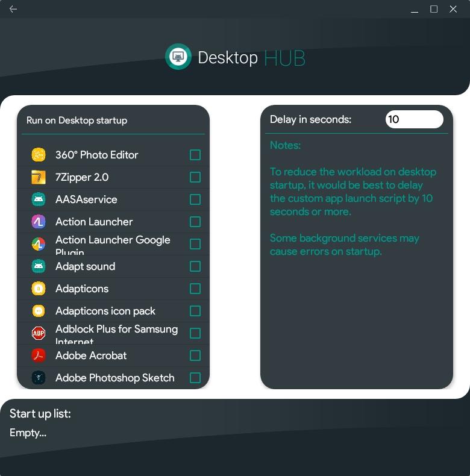470x476 pixels.
Task: Maximize the Desktop HUB window
Action: [x=434, y=9]
